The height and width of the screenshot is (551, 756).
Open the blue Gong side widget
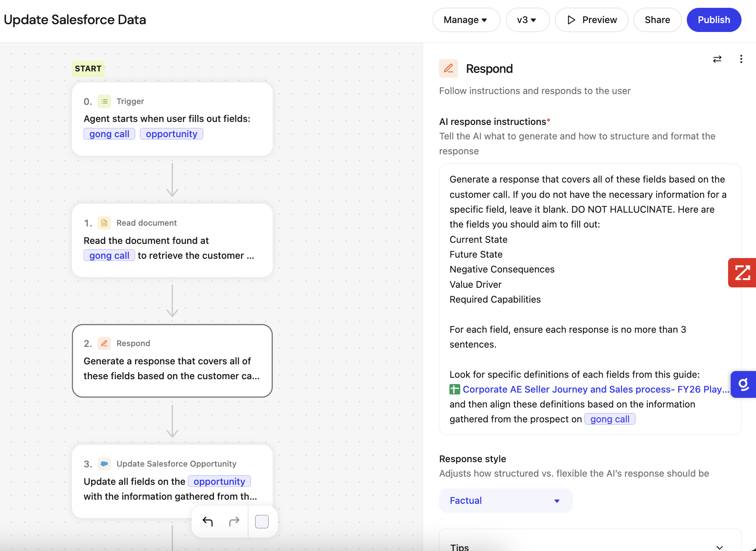point(743,384)
